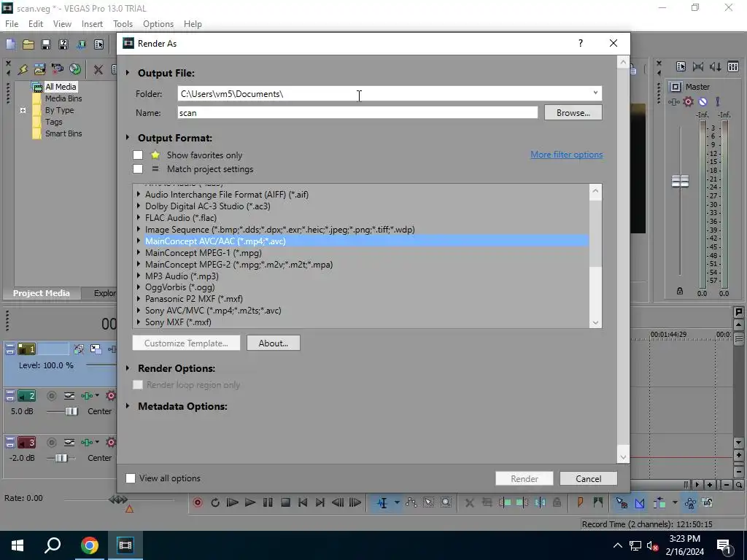The width and height of the screenshot is (747, 560).
Task: Expand the Metadata Options section
Action: 128,406
